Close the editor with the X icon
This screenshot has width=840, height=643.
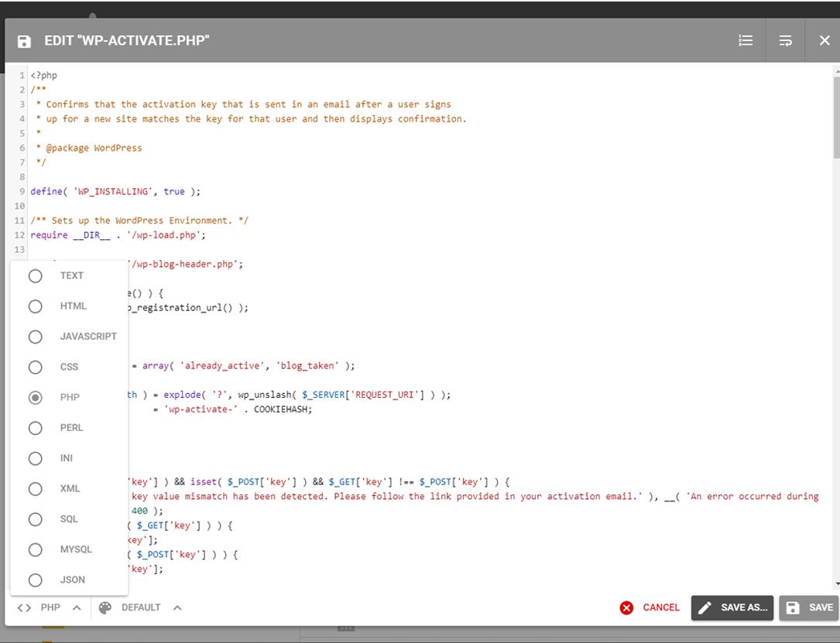coord(825,41)
